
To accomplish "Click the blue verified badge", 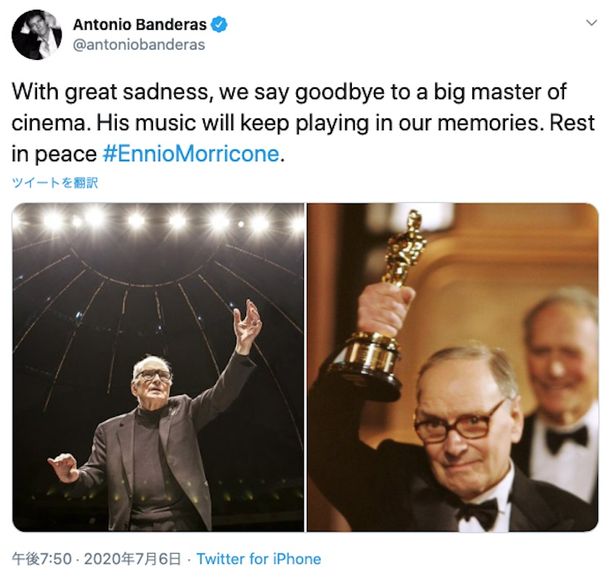I will click(219, 24).
